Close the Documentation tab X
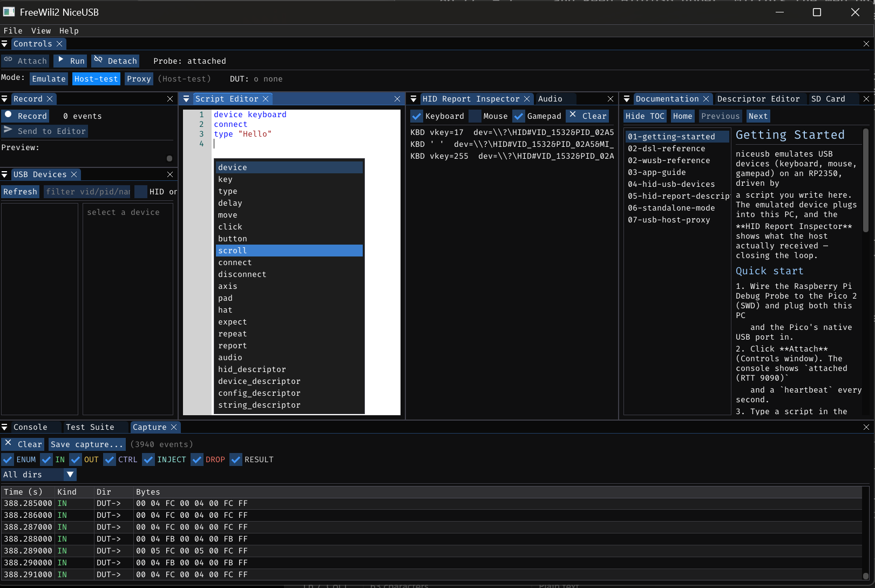This screenshot has width=875, height=588. [x=706, y=99]
